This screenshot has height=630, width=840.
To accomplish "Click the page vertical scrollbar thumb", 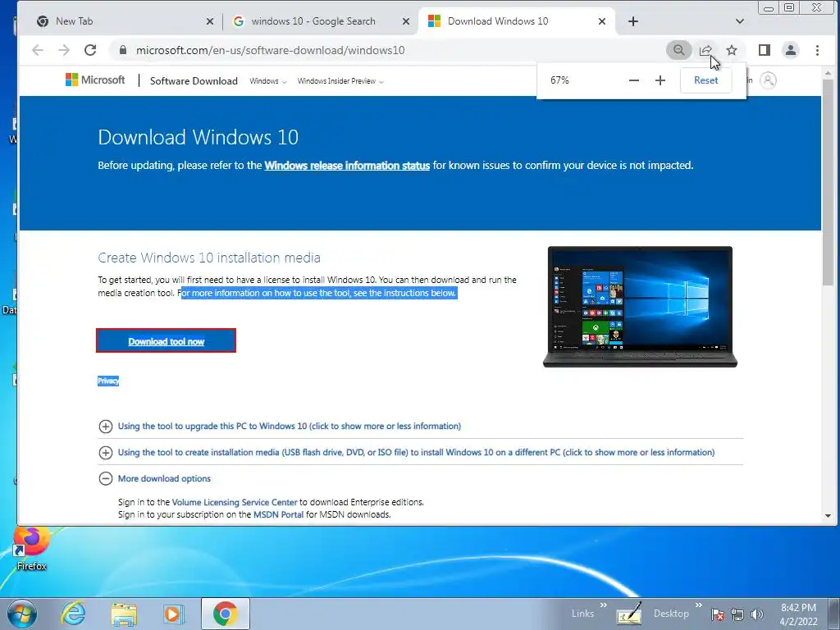I will coord(828,182).
